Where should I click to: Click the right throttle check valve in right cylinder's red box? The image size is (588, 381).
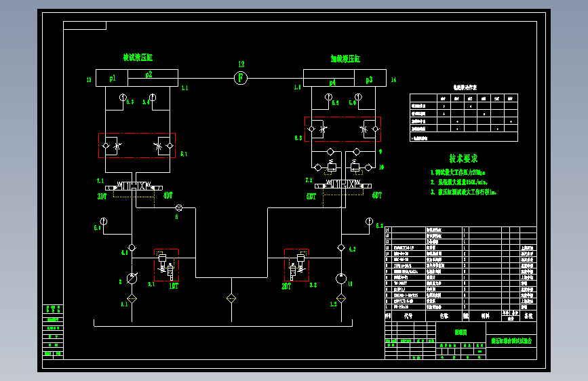370,129
